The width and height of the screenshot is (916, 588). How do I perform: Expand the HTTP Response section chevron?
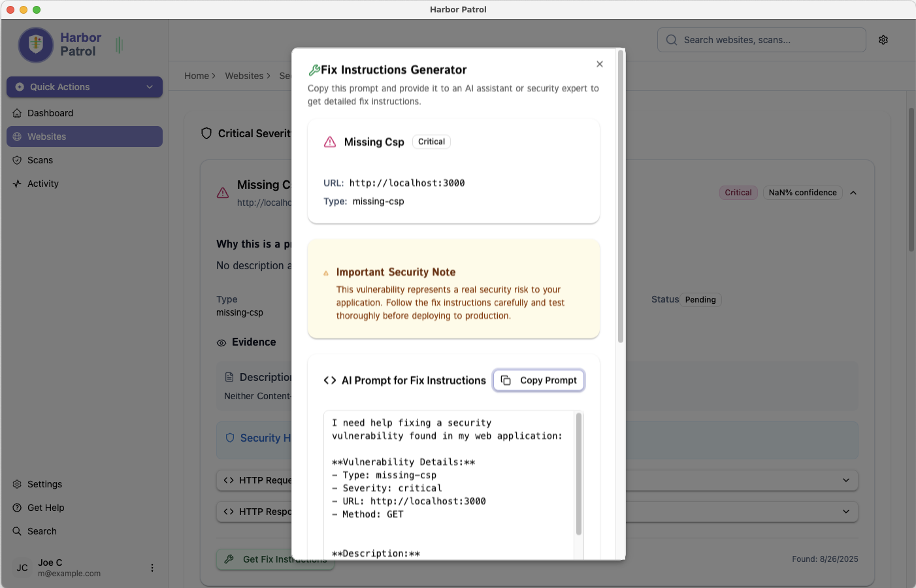[x=846, y=512]
